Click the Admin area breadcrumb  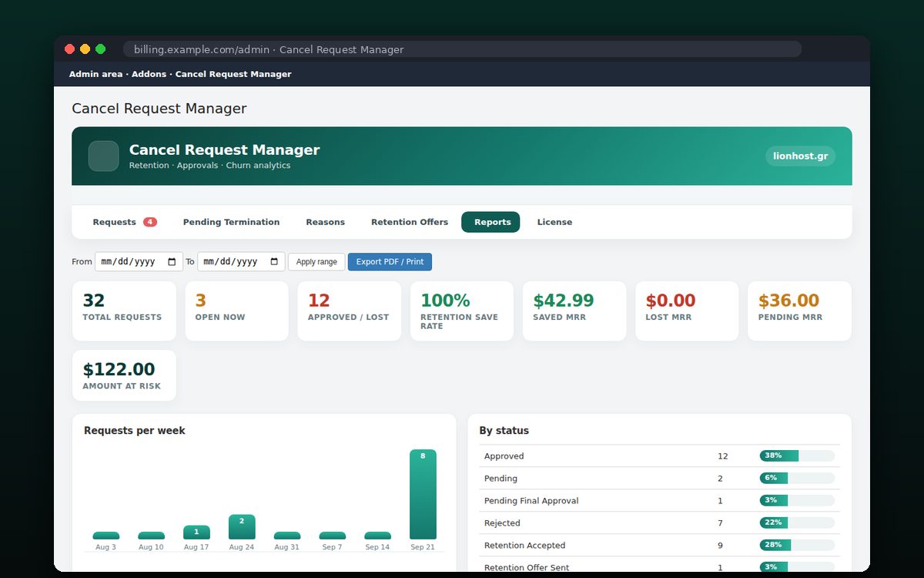95,74
